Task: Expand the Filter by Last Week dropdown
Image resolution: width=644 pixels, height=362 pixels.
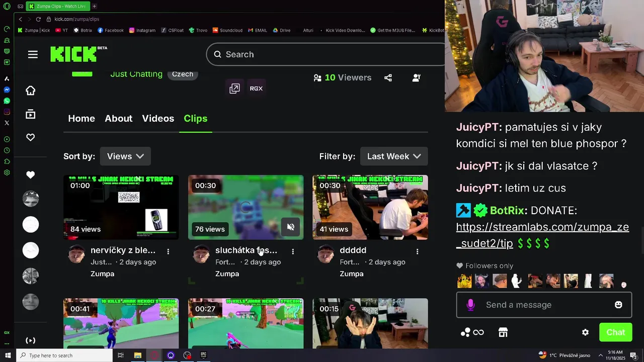Action: (x=394, y=156)
